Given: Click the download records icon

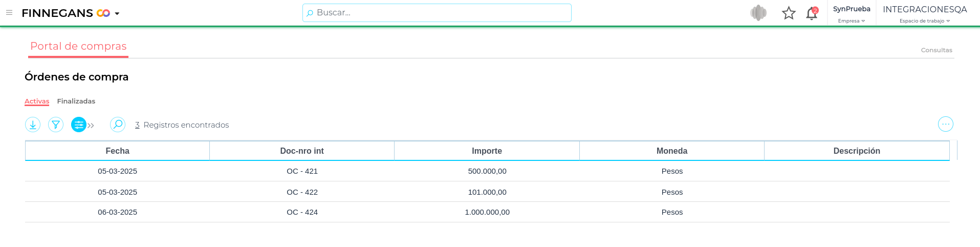Looking at the screenshot, I should [x=33, y=125].
